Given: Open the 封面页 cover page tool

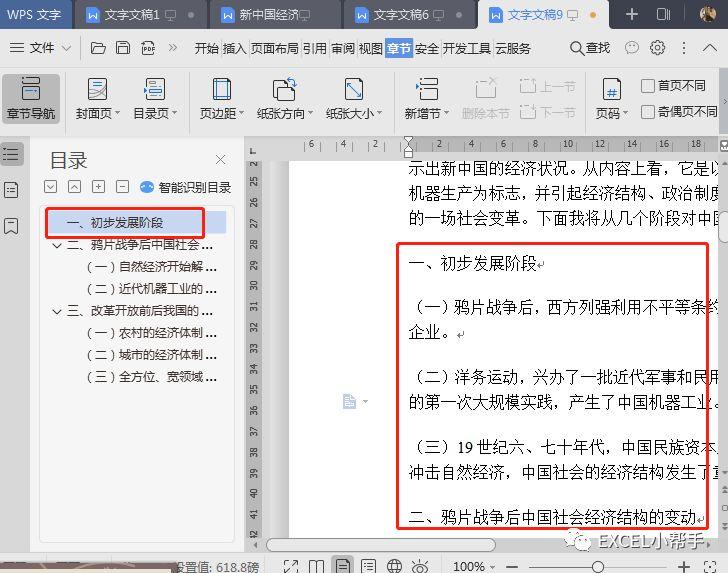Looking at the screenshot, I should 97,98.
